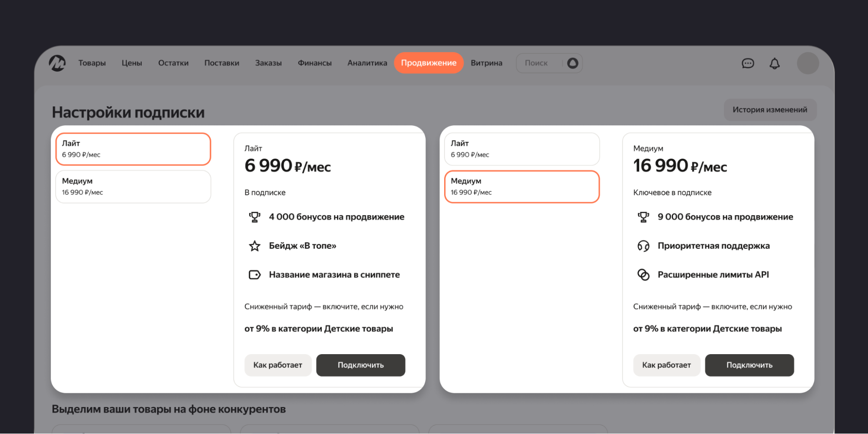This screenshot has height=434, width=868.
Task: Select Лайт plan in left card
Action: pyautogui.click(x=133, y=149)
